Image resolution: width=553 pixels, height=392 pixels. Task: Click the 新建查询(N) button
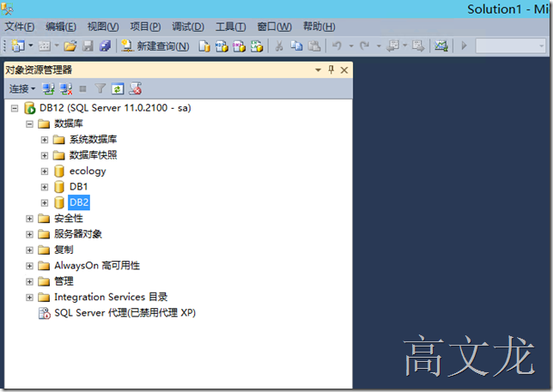point(155,45)
